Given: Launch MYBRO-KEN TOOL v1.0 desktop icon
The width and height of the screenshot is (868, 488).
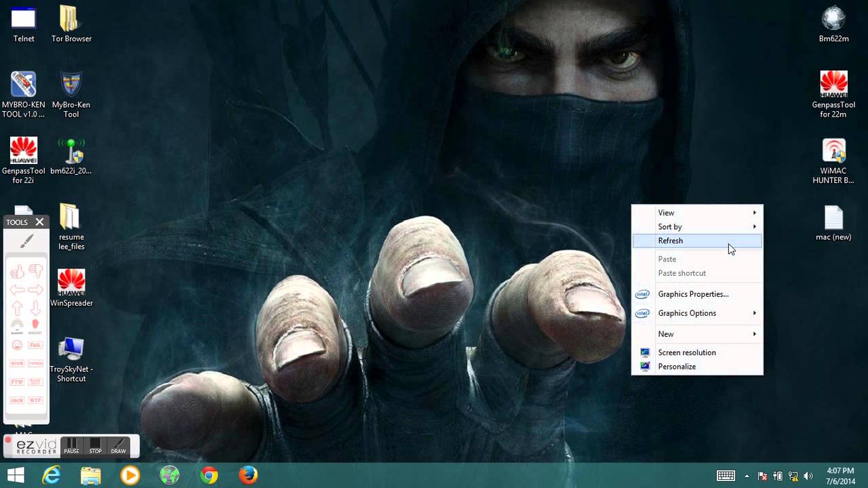Looking at the screenshot, I should [24, 94].
